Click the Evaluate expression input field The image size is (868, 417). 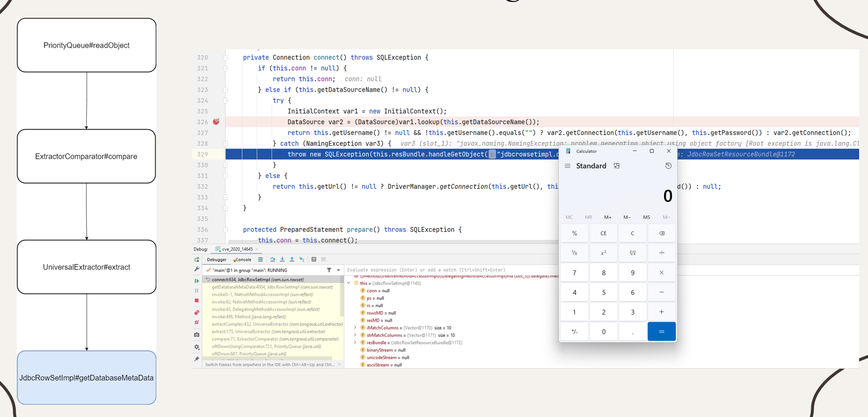click(451, 270)
